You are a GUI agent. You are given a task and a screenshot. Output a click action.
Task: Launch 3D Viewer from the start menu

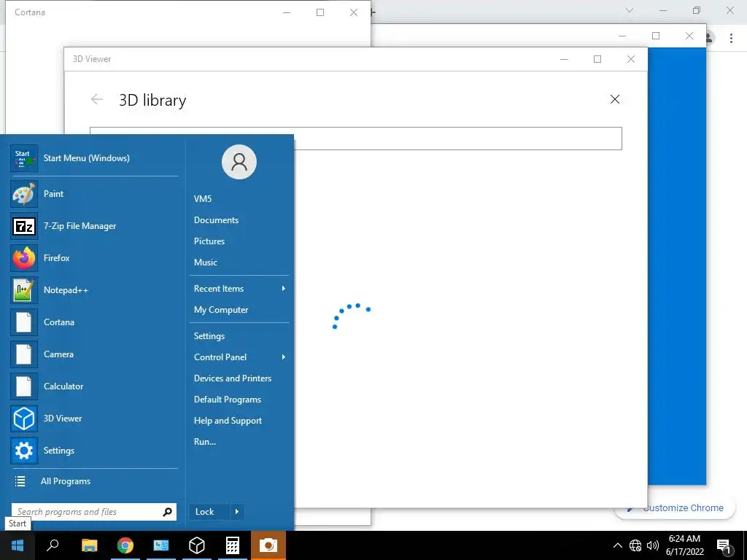94,418
